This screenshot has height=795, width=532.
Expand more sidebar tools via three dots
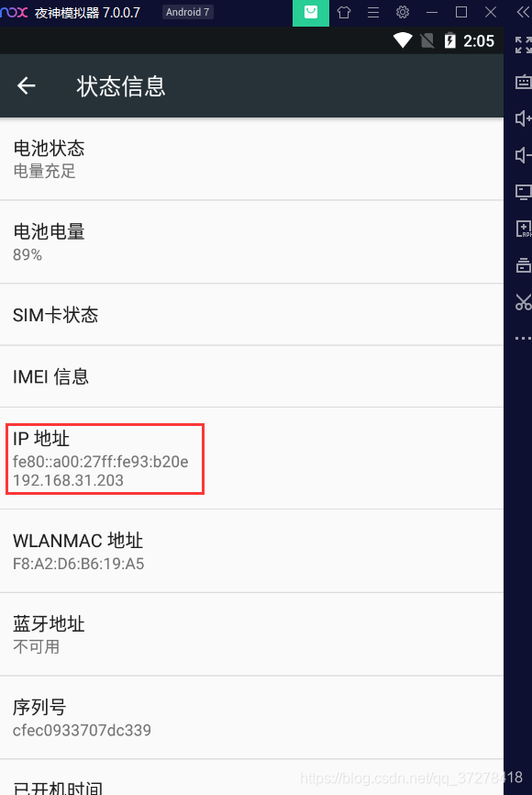coord(524,338)
